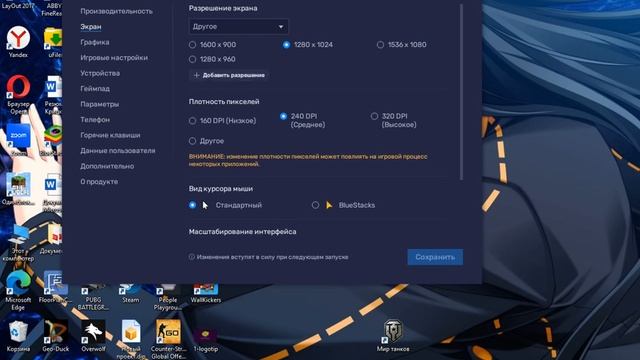Viewport: 640px width, 360px height.
Task: Click the Добавить разрешение button
Action: pos(229,76)
